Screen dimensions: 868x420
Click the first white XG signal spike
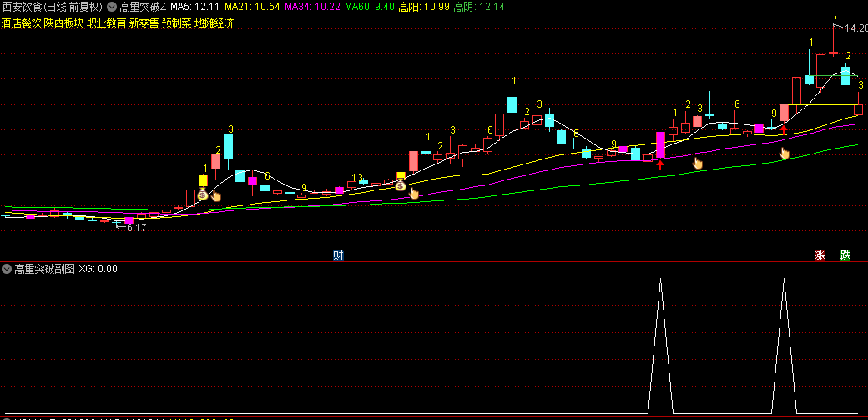pos(660,346)
